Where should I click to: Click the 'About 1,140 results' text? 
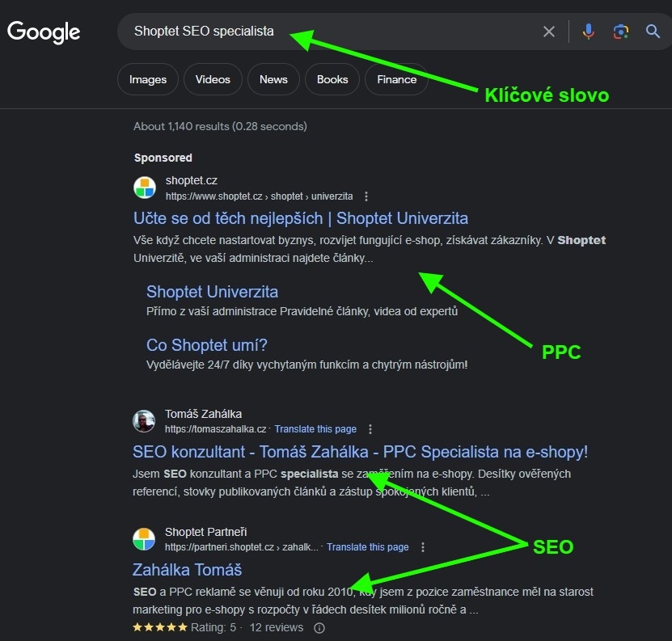[220, 126]
